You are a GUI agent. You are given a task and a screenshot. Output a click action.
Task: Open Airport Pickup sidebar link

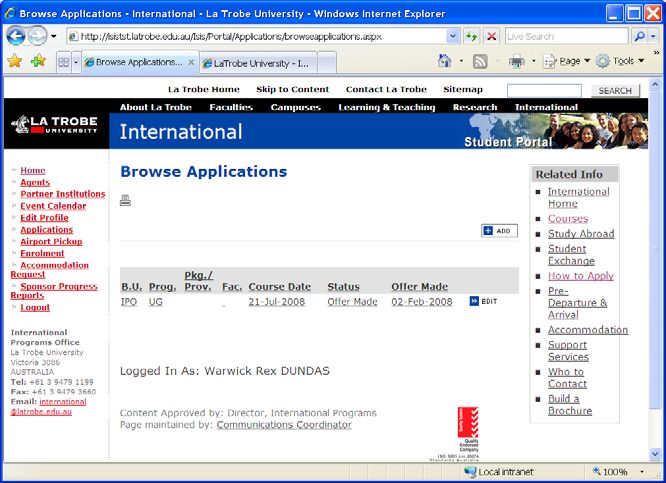click(x=51, y=241)
